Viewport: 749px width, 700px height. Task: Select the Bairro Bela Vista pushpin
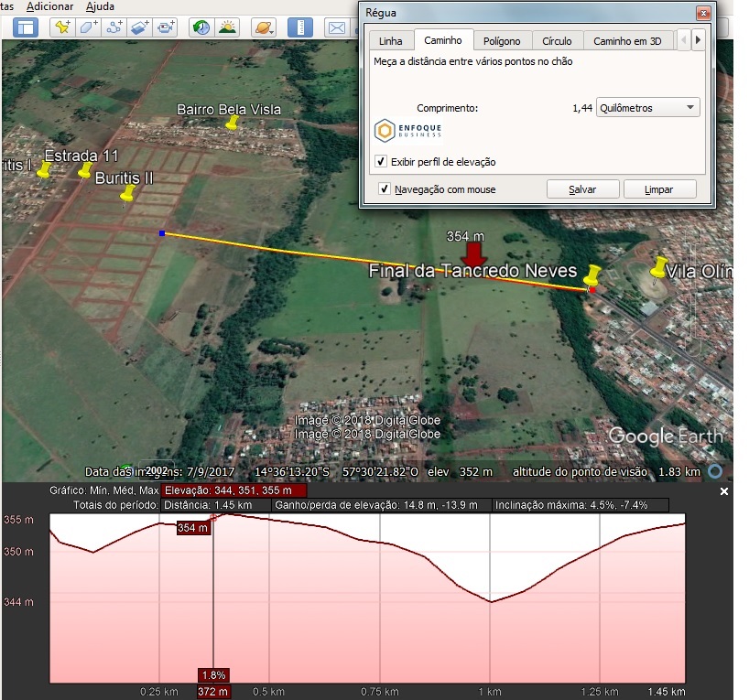click(x=232, y=124)
